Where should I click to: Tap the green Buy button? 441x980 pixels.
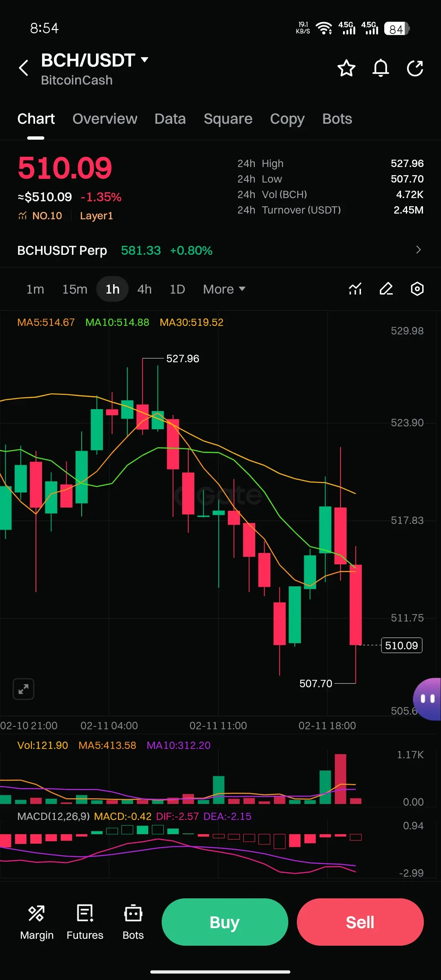tap(225, 922)
